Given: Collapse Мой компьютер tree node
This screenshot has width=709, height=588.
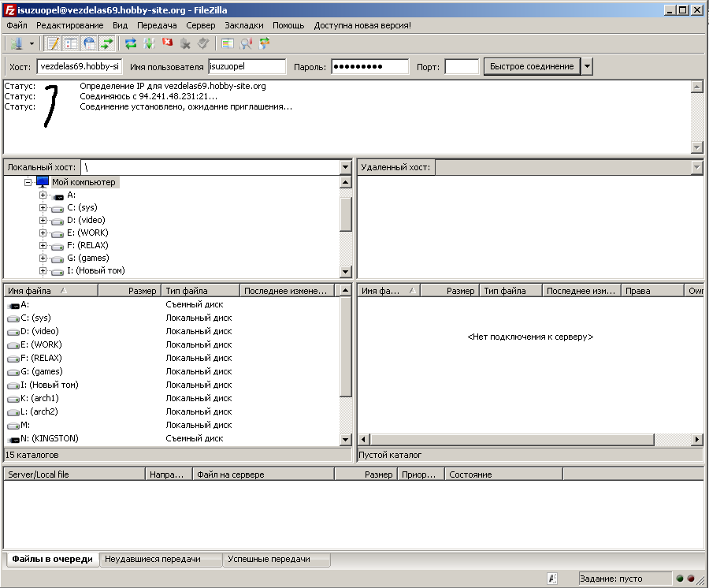Looking at the screenshot, I should pos(28,182).
